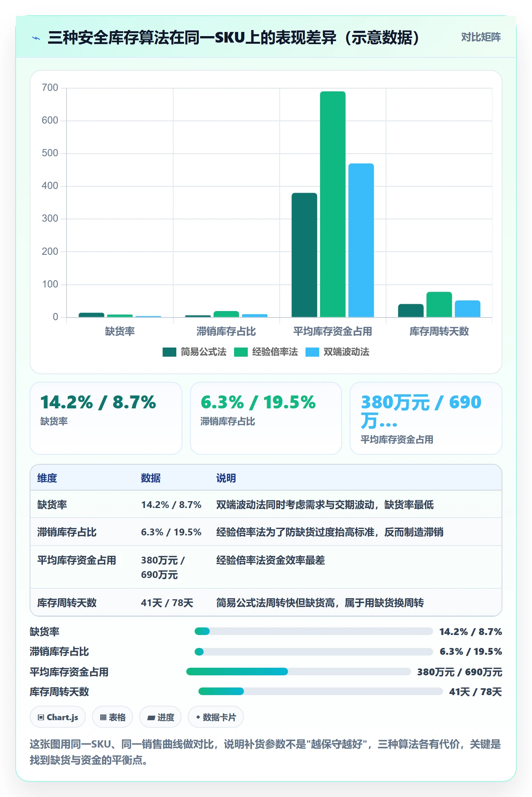Click the 41天 / 78天 value beside the progress bar
This screenshot has width=532, height=797.
pos(475,692)
